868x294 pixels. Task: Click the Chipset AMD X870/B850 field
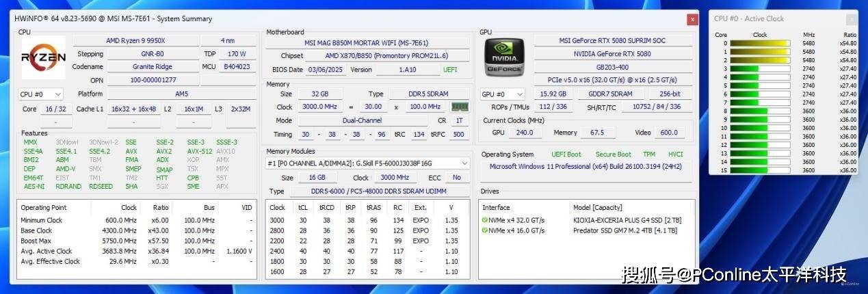click(x=388, y=56)
